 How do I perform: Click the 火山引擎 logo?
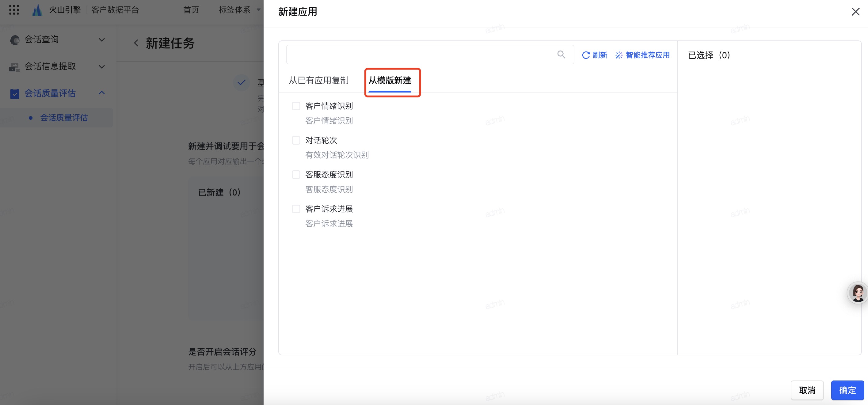[37, 10]
